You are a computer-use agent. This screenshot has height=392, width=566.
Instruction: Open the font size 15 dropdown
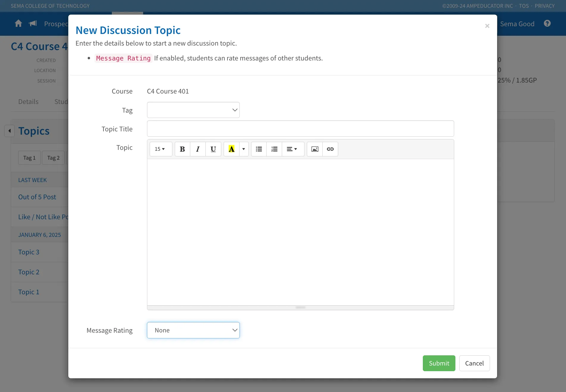161,149
